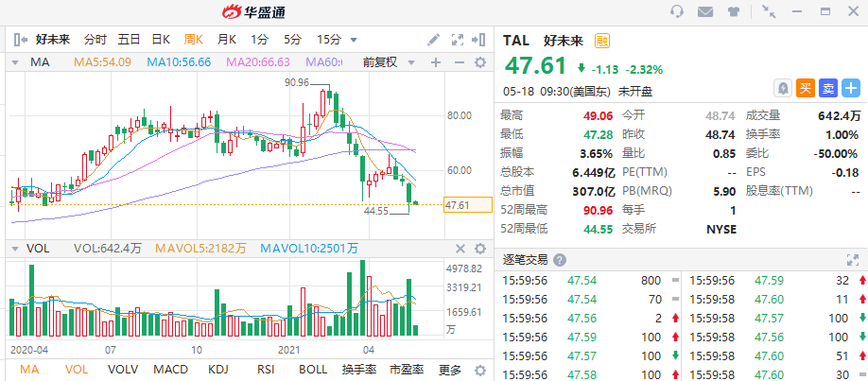
Task: Click the 90.96 high marker on chart
Action: [x=297, y=82]
